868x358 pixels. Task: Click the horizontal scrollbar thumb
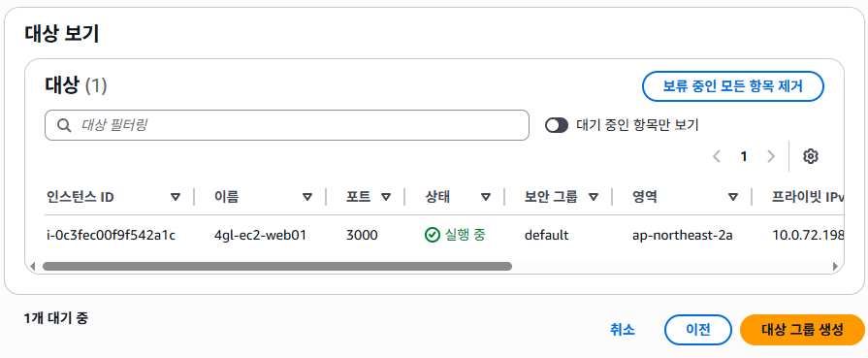click(x=277, y=267)
